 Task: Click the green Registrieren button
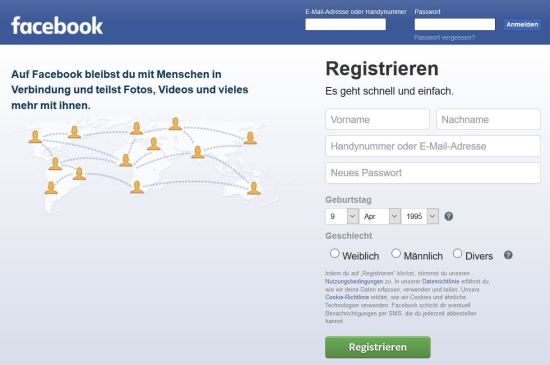coord(378,347)
